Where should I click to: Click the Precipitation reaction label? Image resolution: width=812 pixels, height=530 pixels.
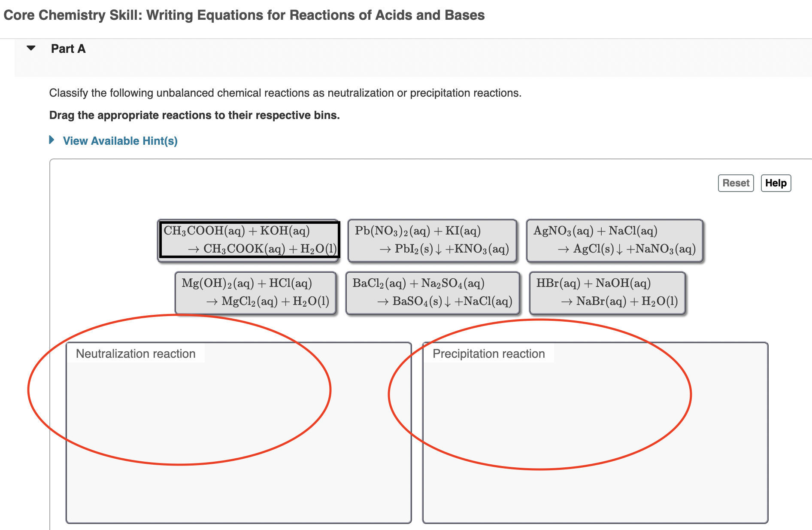pos(489,353)
